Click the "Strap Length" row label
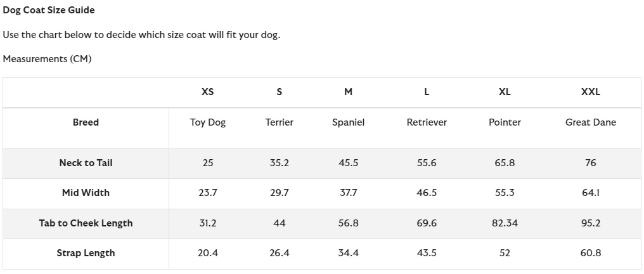644x274 pixels. [86, 253]
